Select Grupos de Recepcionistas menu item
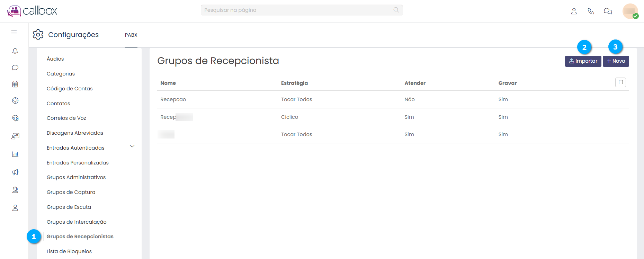Viewport: 644px width, 259px height. click(80, 236)
